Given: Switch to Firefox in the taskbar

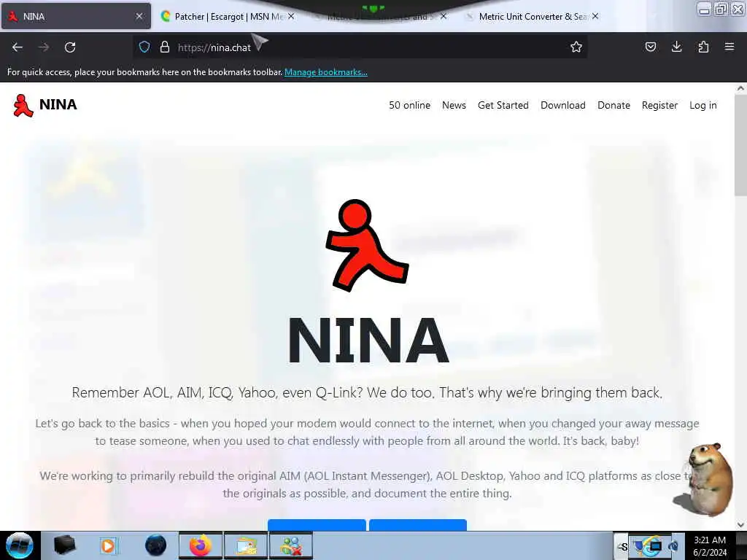Looking at the screenshot, I should [x=201, y=545].
